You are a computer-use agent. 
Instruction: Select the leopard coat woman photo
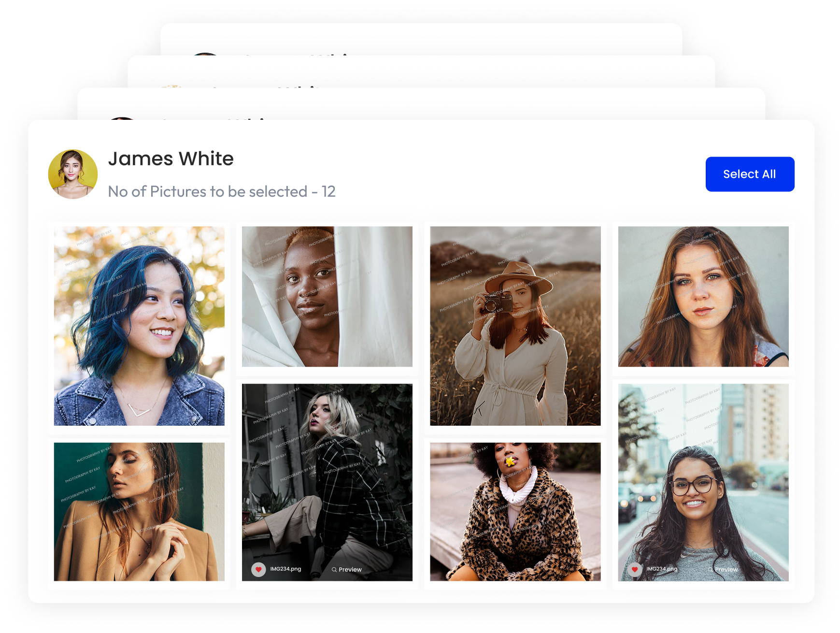[515, 511]
